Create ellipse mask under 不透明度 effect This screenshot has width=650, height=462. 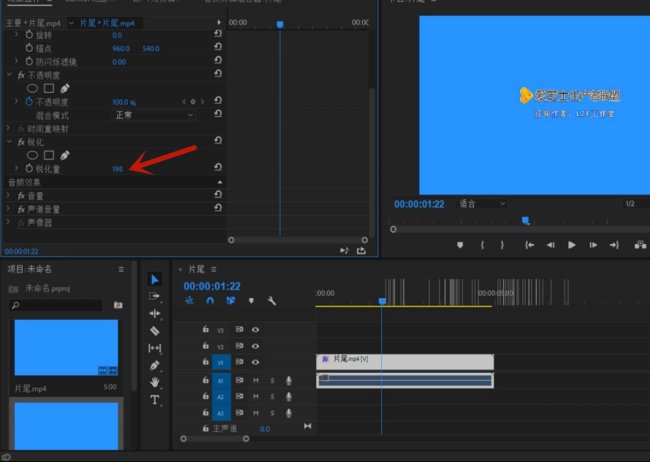pos(33,87)
